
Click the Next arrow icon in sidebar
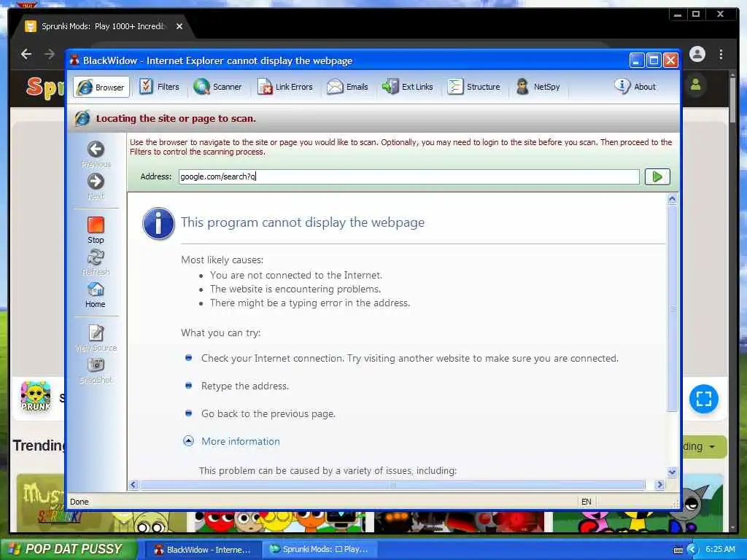pyautogui.click(x=96, y=182)
